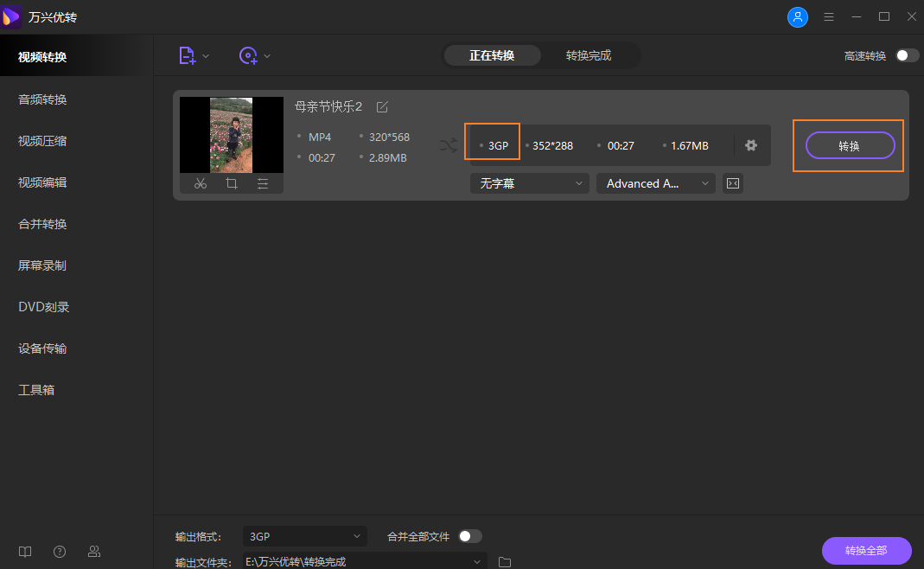Viewport: 924px width, 569px height.
Task: Open the 输出格式 format dropdown showing 3GP
Action: [x=304, y=536]
